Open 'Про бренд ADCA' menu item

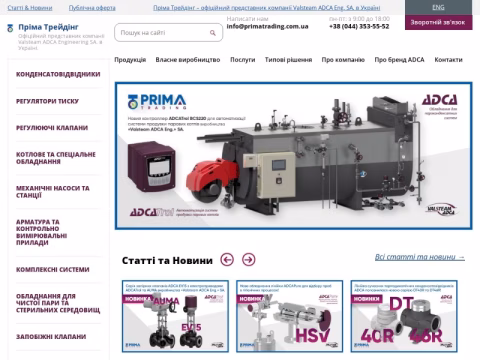click(x=399, y=60)
